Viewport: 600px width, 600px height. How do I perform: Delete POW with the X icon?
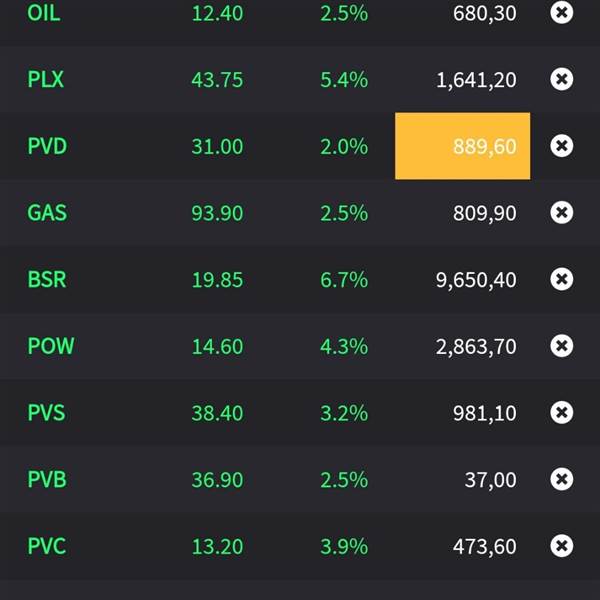coord(562,346)
